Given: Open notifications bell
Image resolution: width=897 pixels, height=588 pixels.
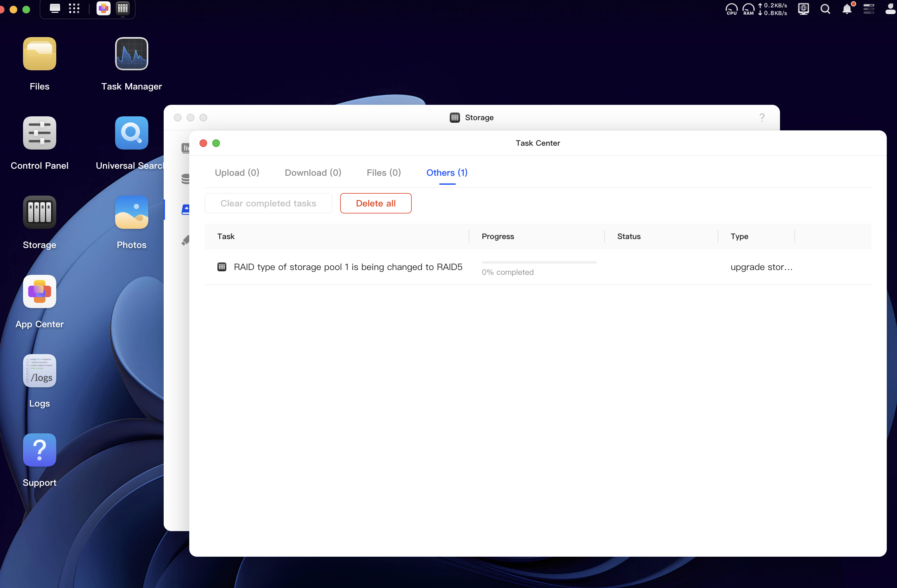Looking at the screenshot, I should (847, 9).
